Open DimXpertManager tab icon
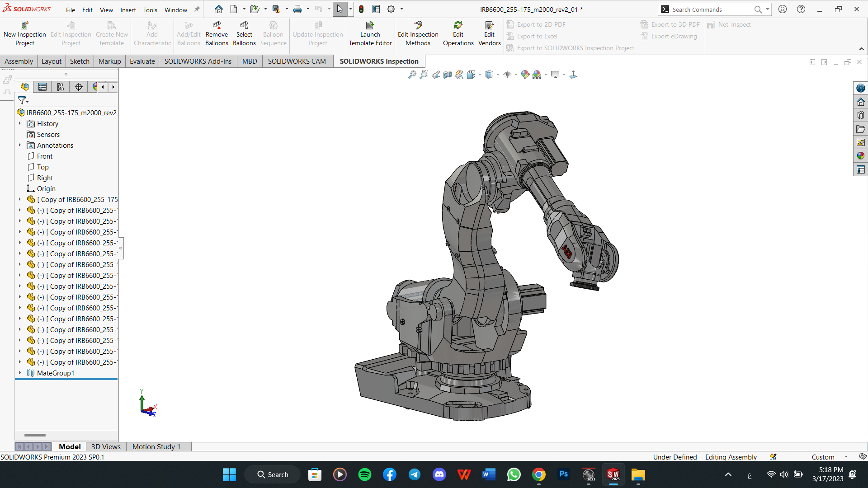The image size is (868, 488). pos(79,87)
